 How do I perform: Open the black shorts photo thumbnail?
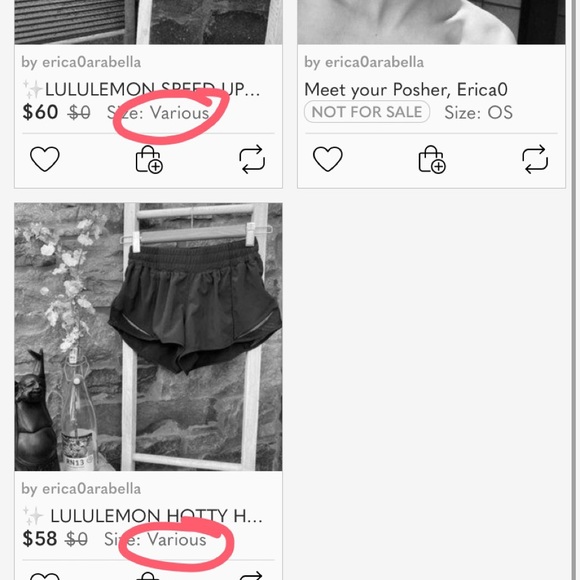(148, 337)
